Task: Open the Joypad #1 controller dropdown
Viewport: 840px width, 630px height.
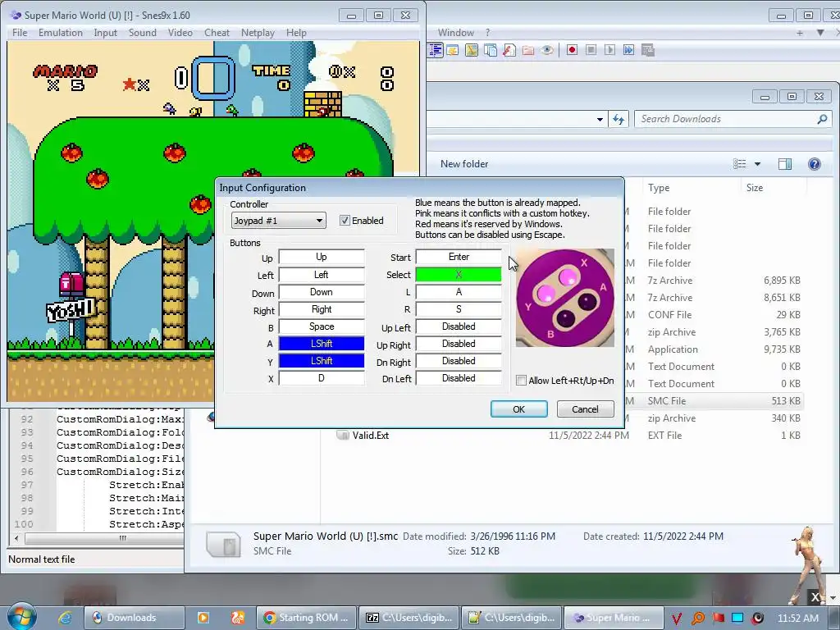Action: point(279,221)
